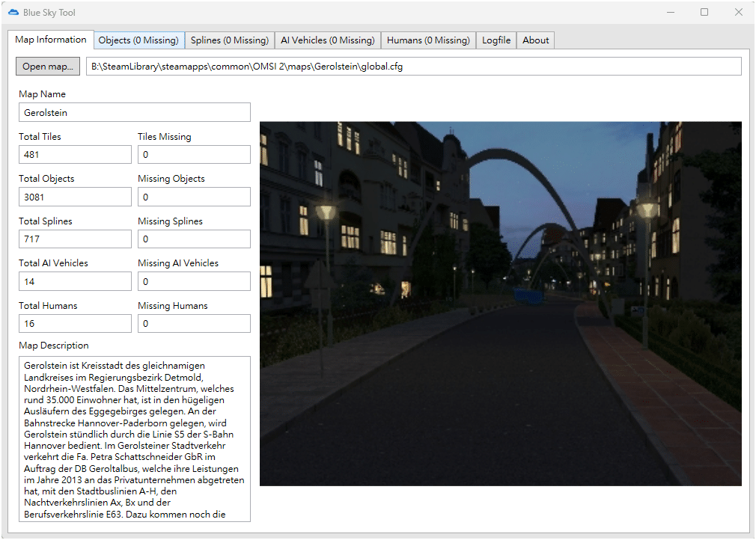Click the Blue Sky Tool cloud icon

13,13
